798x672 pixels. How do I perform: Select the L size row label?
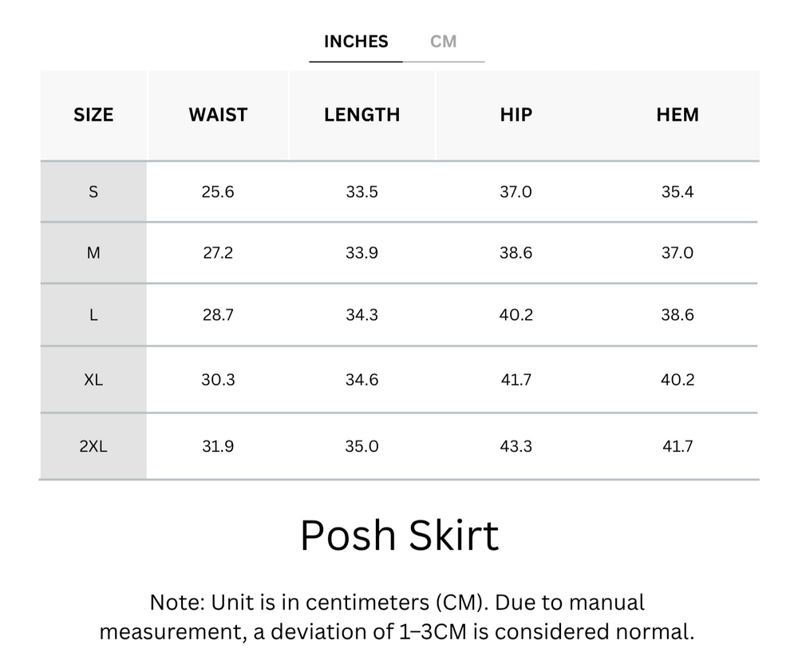point(93,315)
